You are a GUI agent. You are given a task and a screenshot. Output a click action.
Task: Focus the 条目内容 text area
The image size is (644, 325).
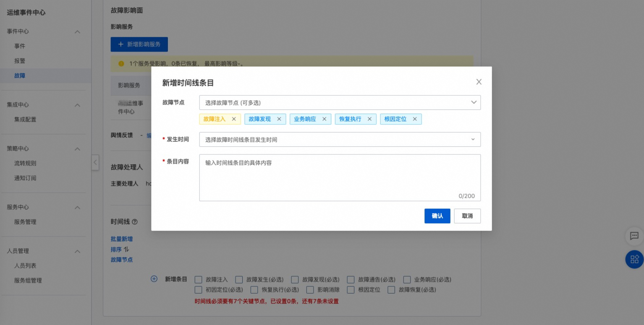340,178
